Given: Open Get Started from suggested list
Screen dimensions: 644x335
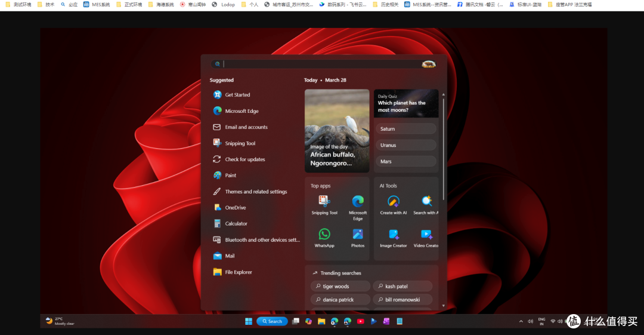Looking at the screenshot, I should pyautogui.click(x=231, y=95).
